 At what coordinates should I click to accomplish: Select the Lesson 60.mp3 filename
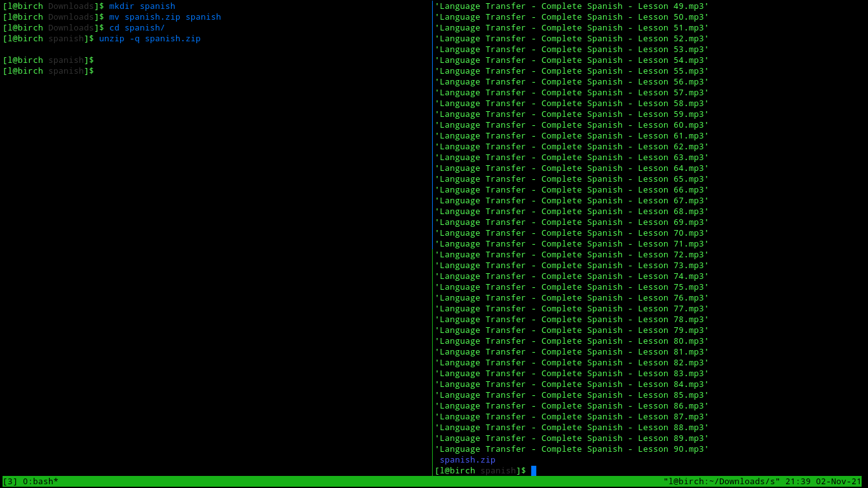pos(572,125)
